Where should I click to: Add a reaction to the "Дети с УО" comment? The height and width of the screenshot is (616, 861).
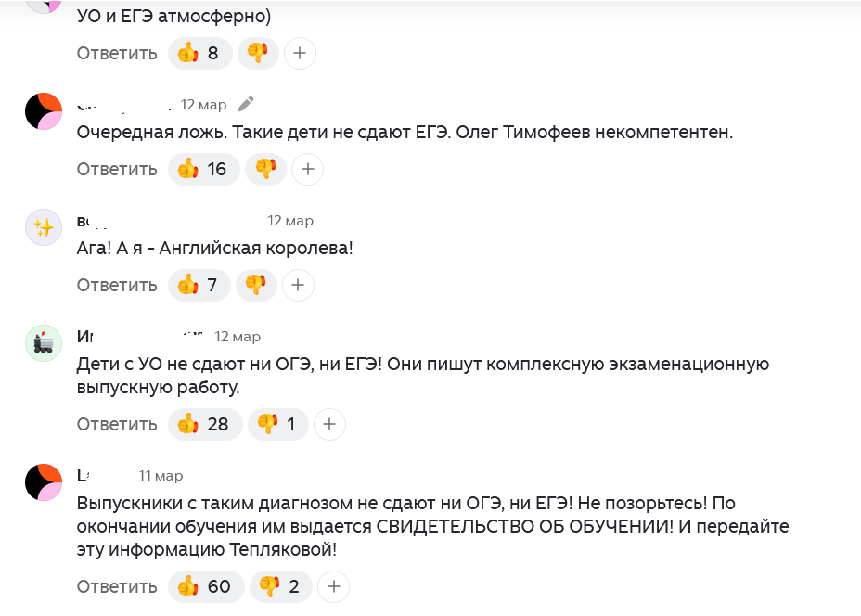point(329,424)
